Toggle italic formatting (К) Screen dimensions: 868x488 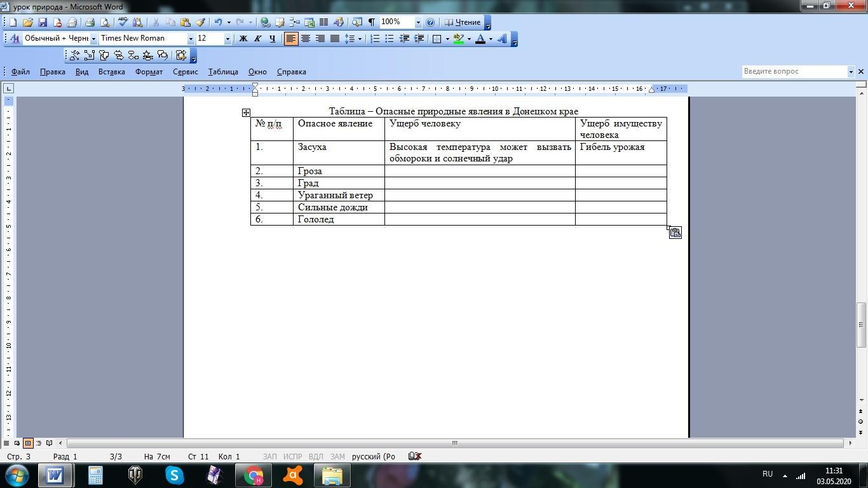click(x=257, y=39)
